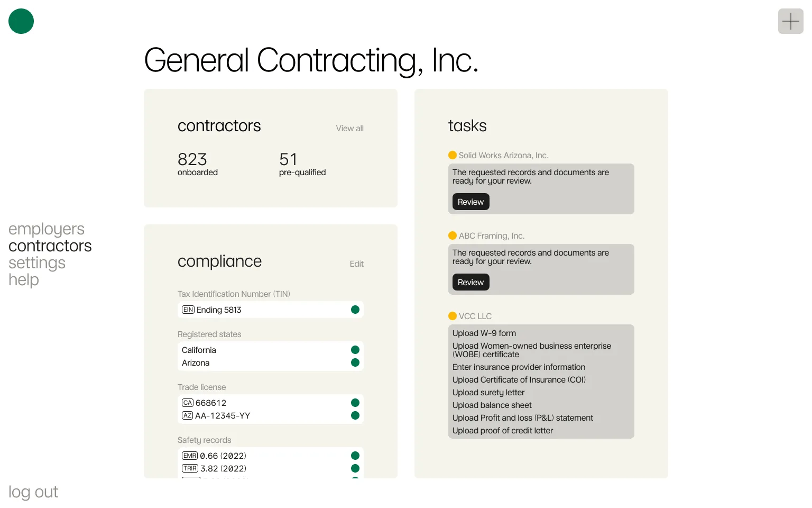Go to the help section
Image resolution: width=812 pixels, height=508 pixels.
(x=24, y=280)
